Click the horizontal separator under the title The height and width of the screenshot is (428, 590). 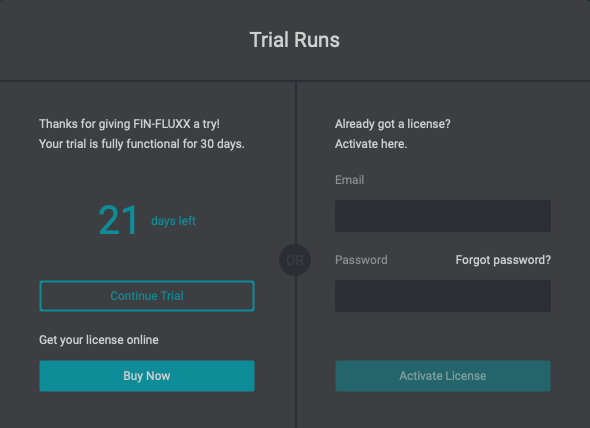tap(295, 81)
